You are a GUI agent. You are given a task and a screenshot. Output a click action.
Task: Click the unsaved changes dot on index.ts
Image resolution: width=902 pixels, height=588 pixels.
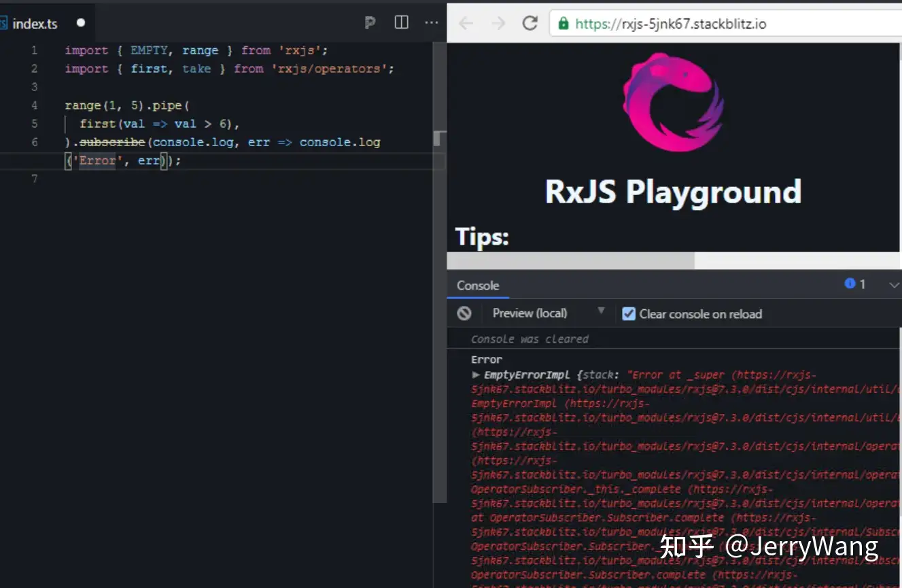81,23
